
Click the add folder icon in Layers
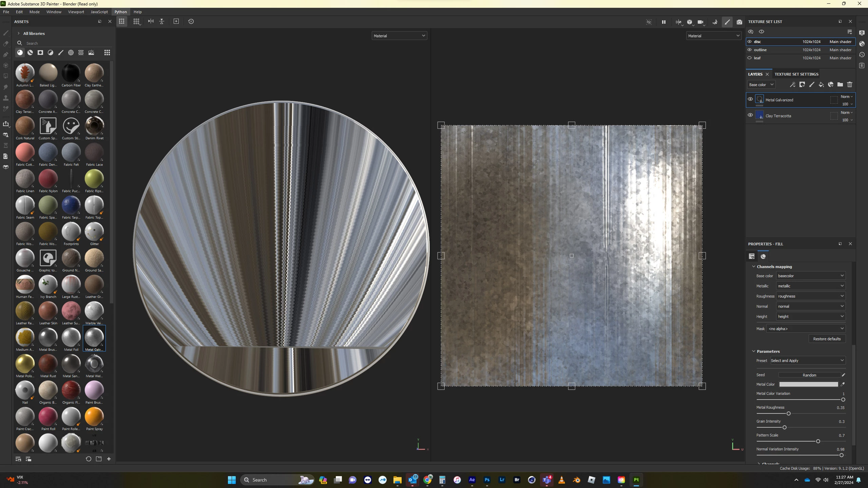840,85
